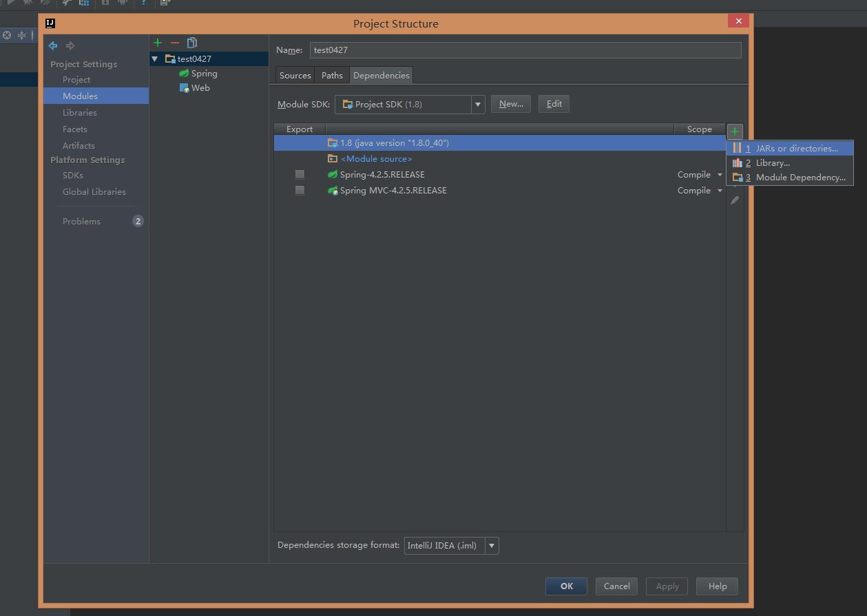This screenshot has width=867, height=616.
Task: Click the green plus to add dependency
Action: [x=735, y=131]
